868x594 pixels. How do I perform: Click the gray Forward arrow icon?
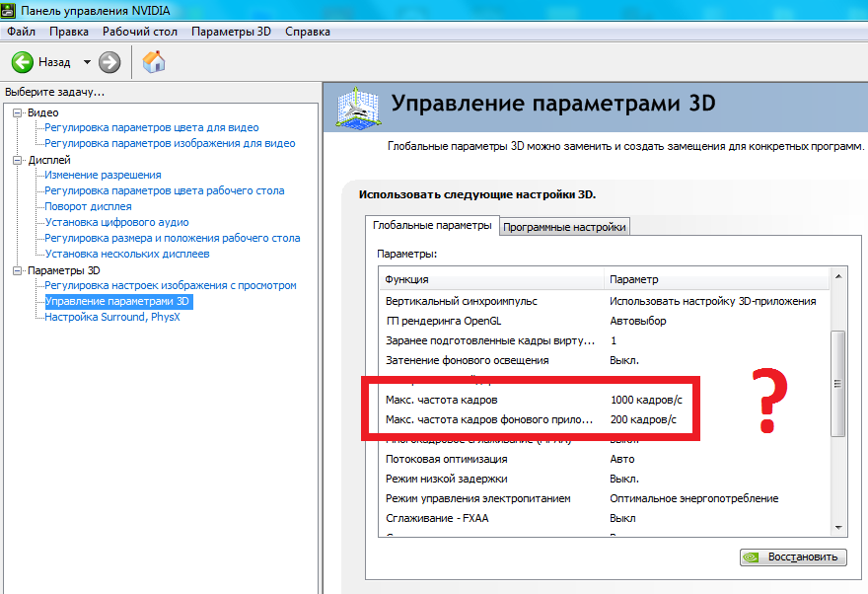tap(109, 62)
